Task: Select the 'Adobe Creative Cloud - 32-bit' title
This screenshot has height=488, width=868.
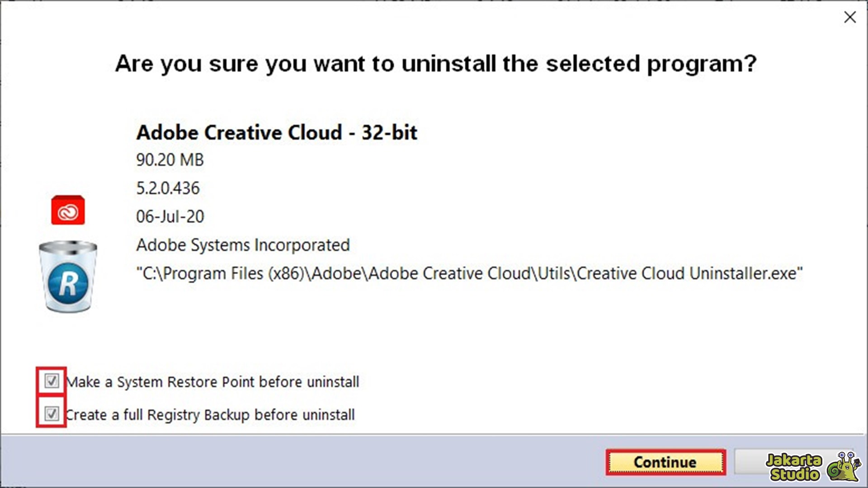Action: 277,132
